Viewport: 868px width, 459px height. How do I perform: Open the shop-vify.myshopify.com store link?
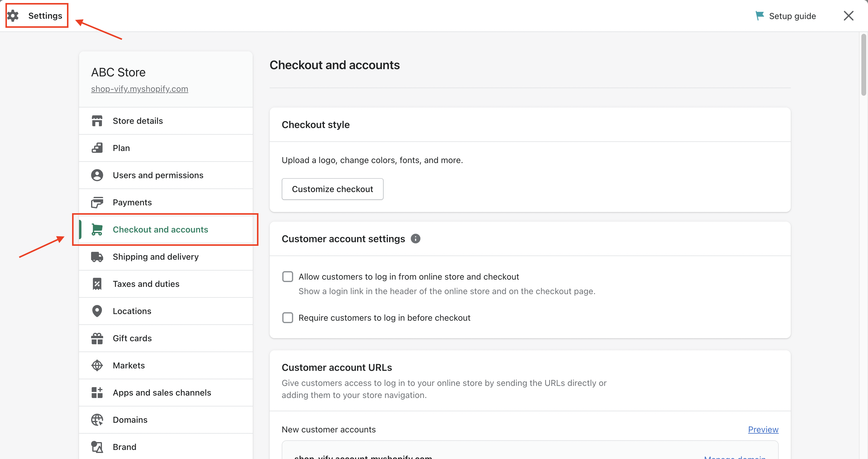coord(140,89)
